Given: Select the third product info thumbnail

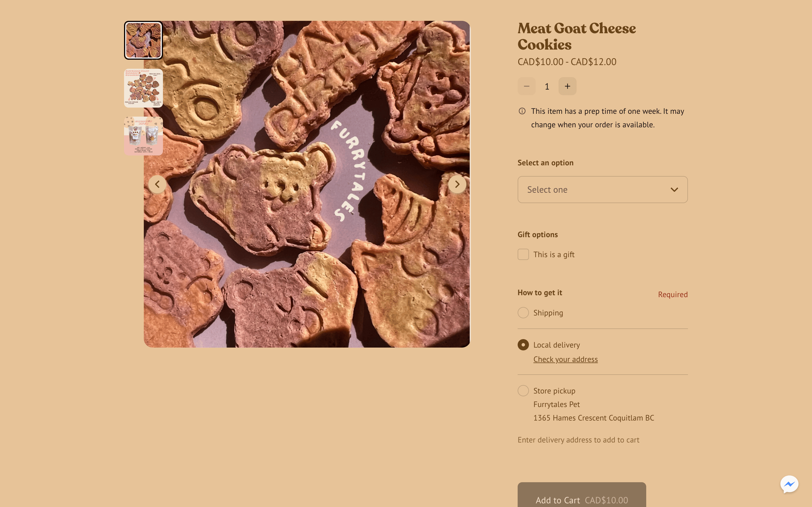Looking at the screenshot, I should coord(143,136).
